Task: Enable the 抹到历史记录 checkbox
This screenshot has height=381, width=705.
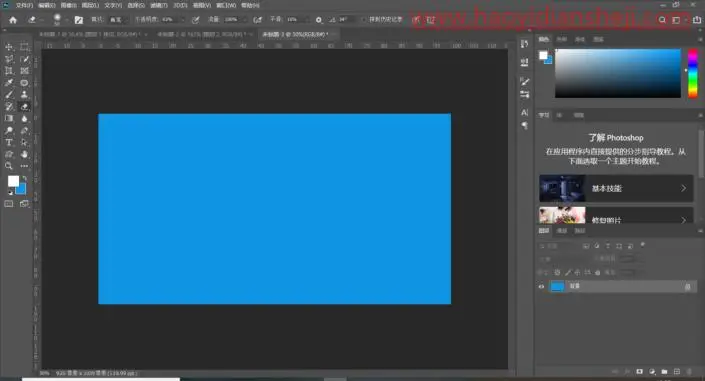Action: coord(363,20)
